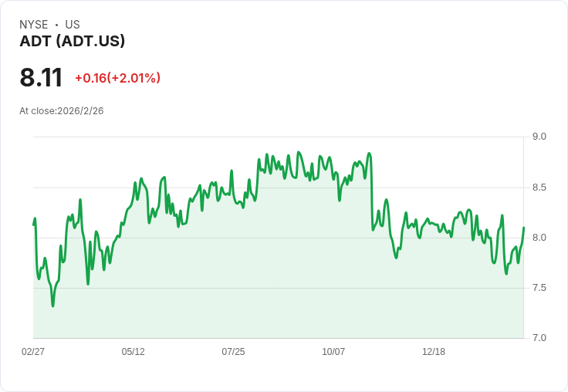Viewport: 568px width, 392px height.
Task: Click the 8.5 y-axis price label
Action: [x=539, y=188]
